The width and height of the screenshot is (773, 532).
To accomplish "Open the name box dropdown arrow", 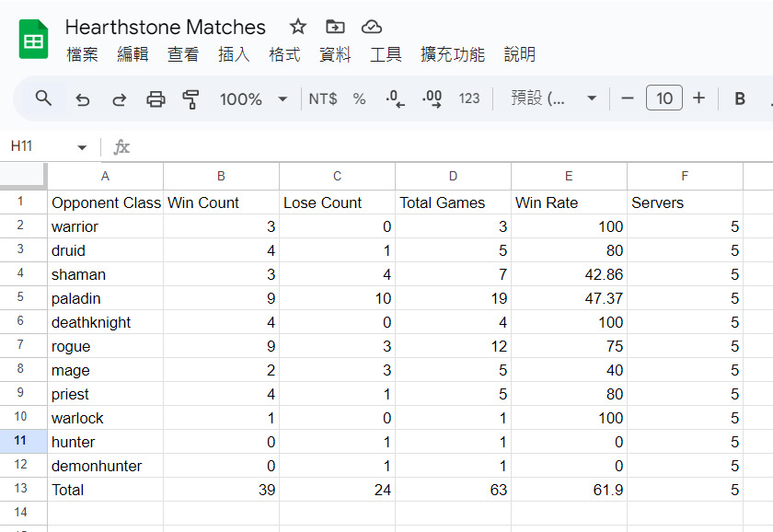I will [x=82, y=147].
